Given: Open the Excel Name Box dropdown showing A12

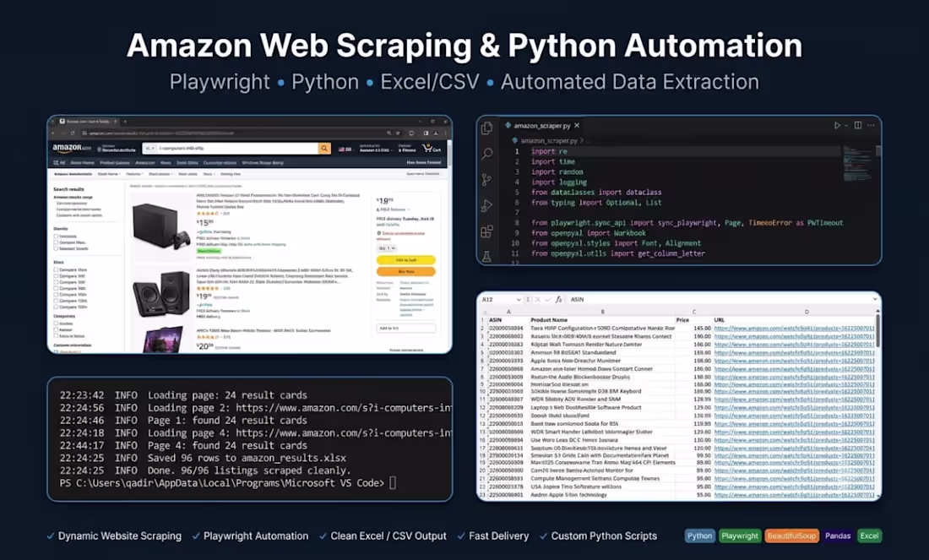Looking at the screenshot, I should click(x=519, y=300).
